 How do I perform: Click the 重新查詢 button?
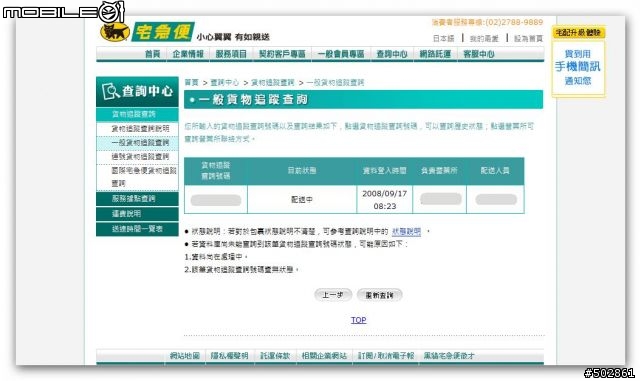[379, 295]
